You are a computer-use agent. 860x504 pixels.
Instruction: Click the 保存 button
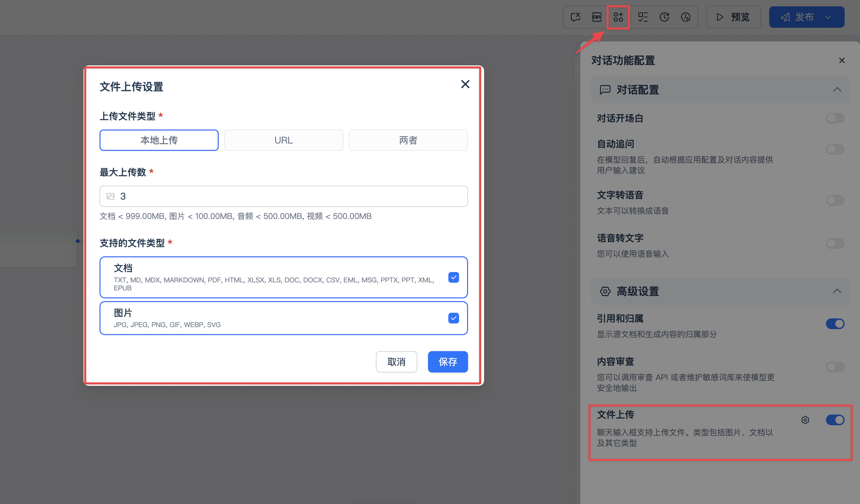coord(448,362)
